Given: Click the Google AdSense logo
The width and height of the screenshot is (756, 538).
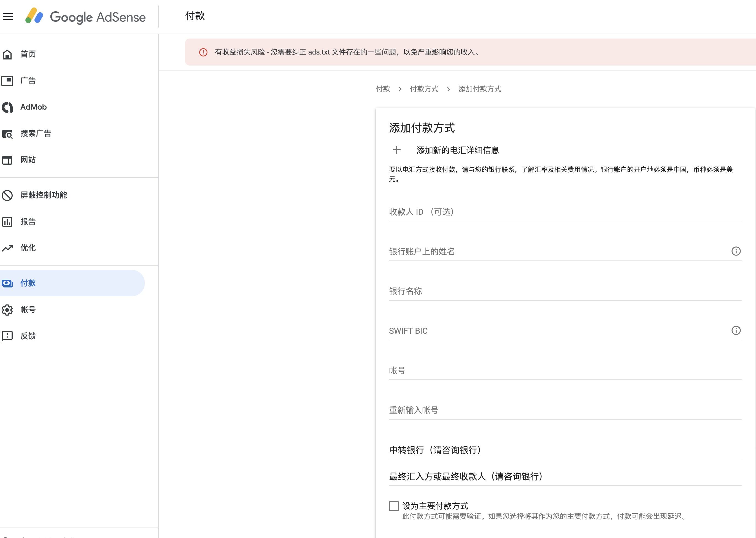Looking at the screenshot, I should 85,17.
